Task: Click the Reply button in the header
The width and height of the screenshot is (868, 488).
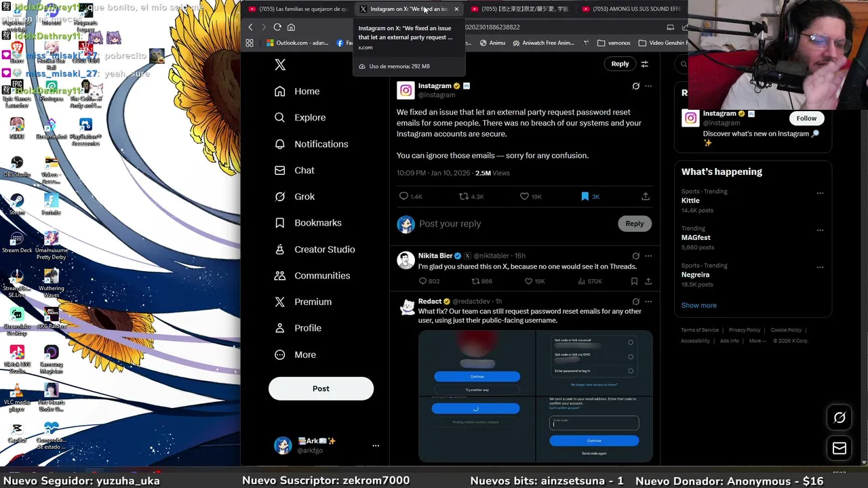Action: click(620, 64)
